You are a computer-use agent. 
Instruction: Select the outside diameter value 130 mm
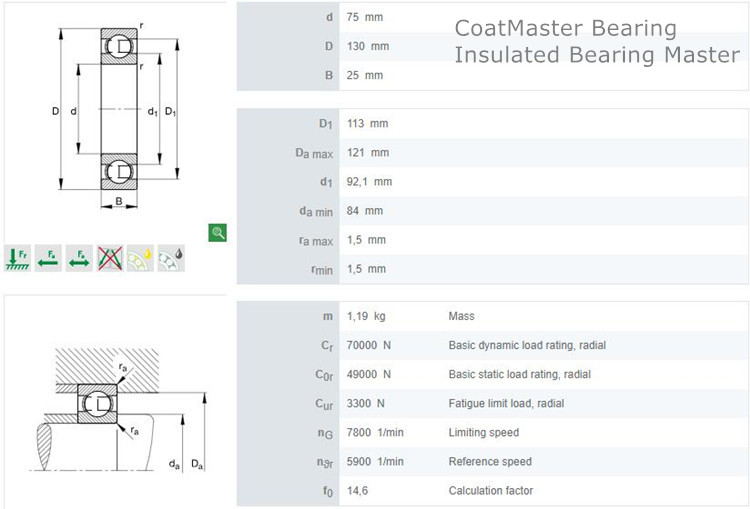368,46
